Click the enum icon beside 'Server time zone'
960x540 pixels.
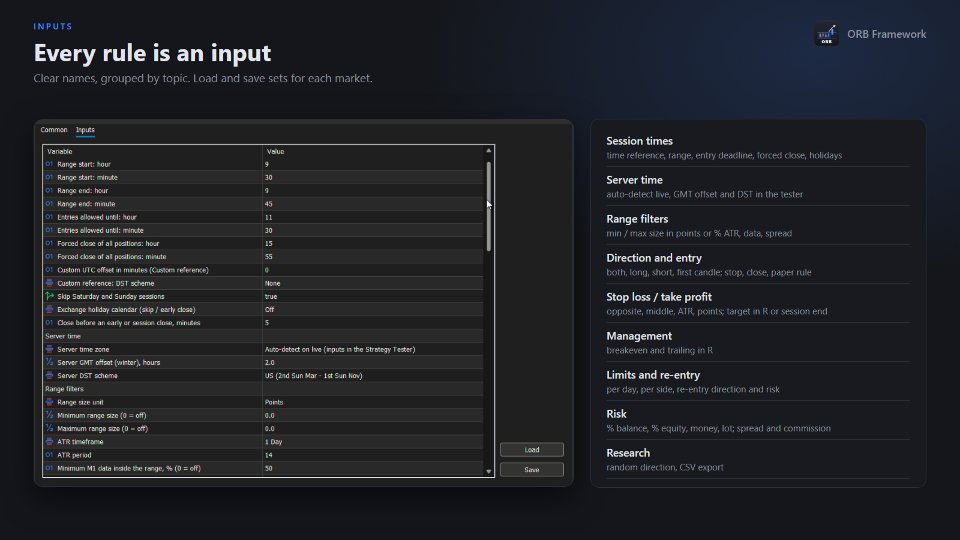point(49,350)
